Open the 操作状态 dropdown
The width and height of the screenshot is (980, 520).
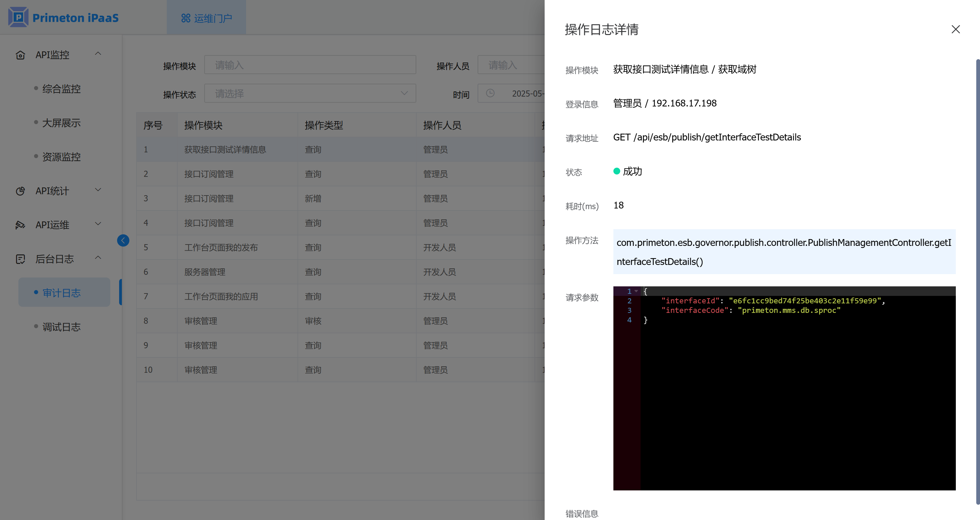pos(310,93)
